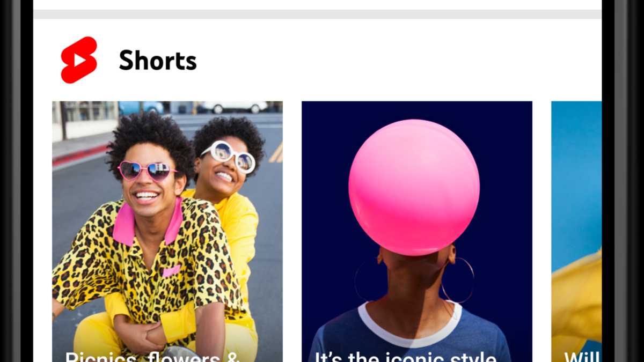Open the partially visible third short
Image resolution: width=644 pixels, height=362 pixels.
[x=576, y=231]
